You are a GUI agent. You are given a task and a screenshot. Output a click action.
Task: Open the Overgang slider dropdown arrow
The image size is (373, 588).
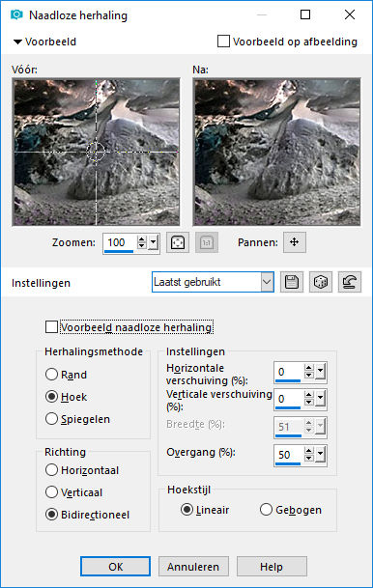[x=320, y=455]
